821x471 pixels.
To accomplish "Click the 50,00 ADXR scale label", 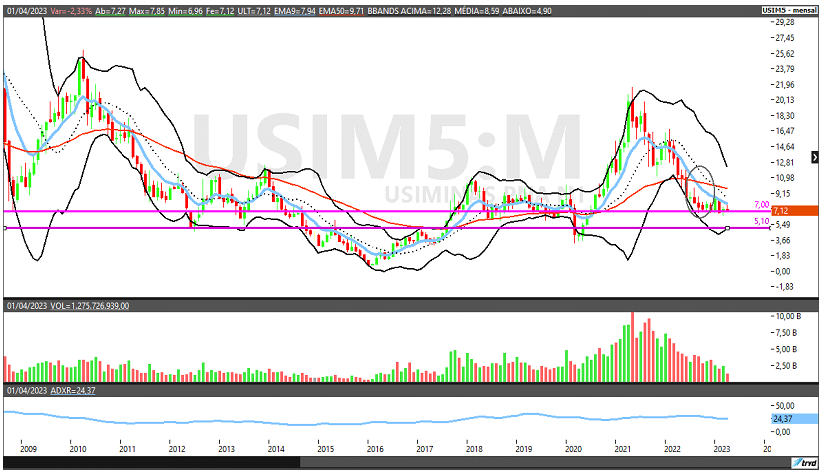I will [x=785, y=406].
